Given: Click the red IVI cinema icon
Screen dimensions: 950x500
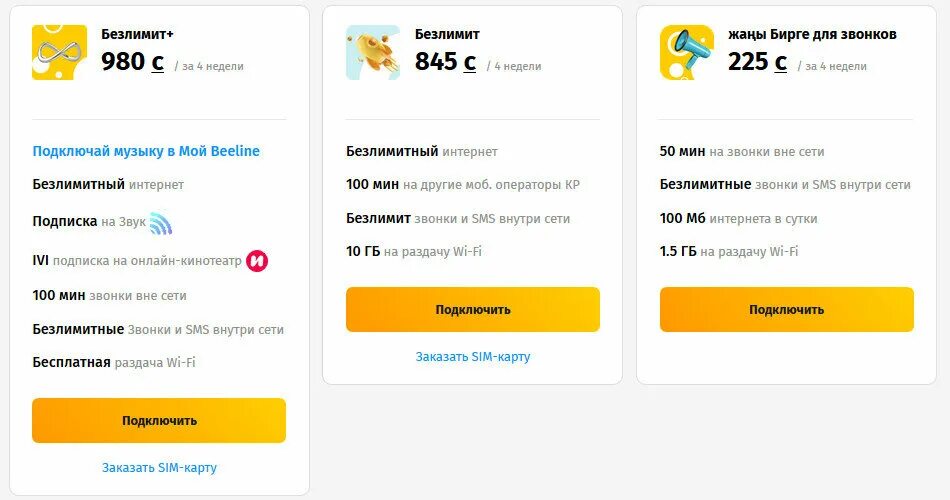Looking at the screenshot, I should (x=257, y=261).
